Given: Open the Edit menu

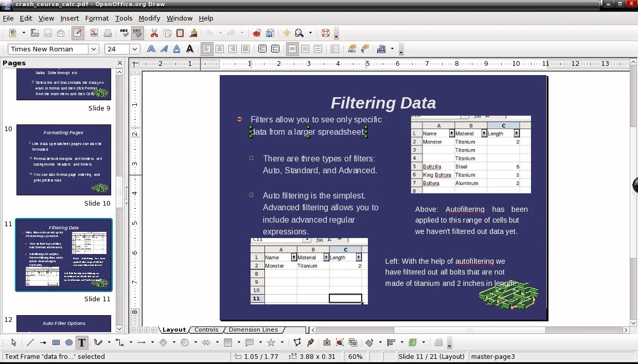Looking at the screenshot, I should (26, 18).
